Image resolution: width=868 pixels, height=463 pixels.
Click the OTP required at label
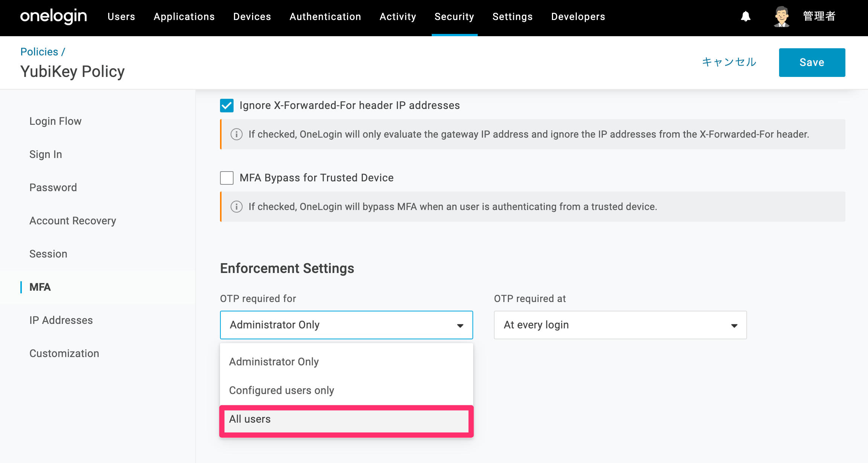[530, 299]
